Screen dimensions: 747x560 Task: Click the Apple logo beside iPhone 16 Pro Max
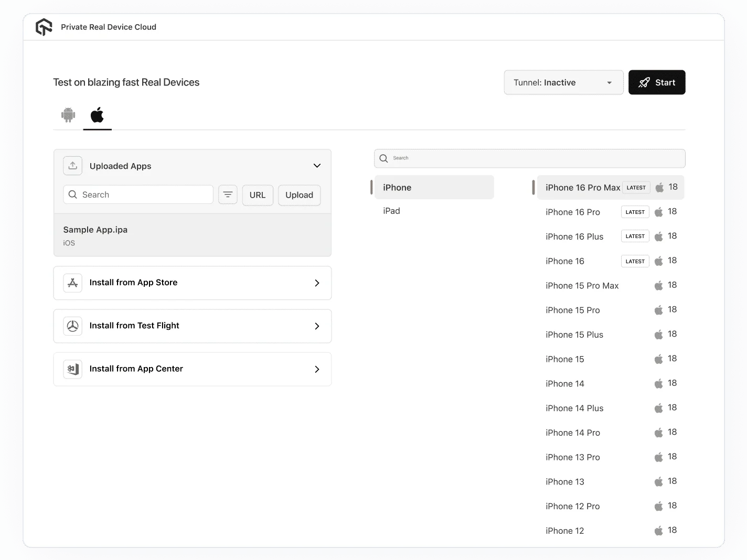click(659, 187)
